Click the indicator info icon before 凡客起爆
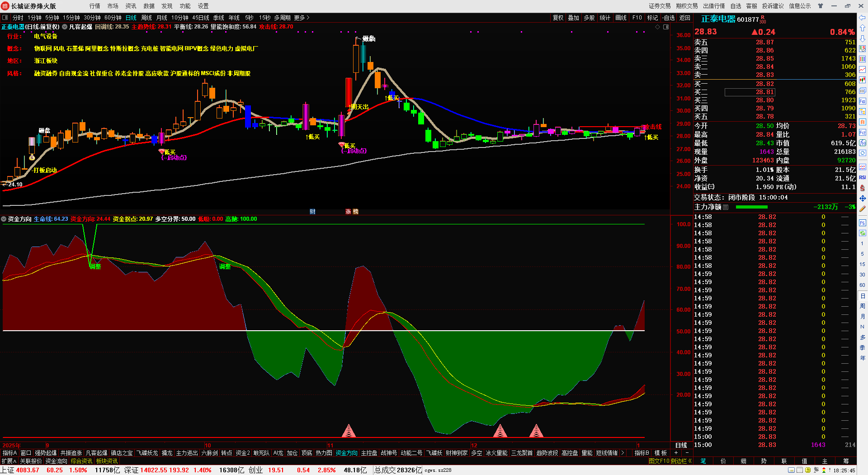Screen dimensions: 868x475 tap(65, 27)
